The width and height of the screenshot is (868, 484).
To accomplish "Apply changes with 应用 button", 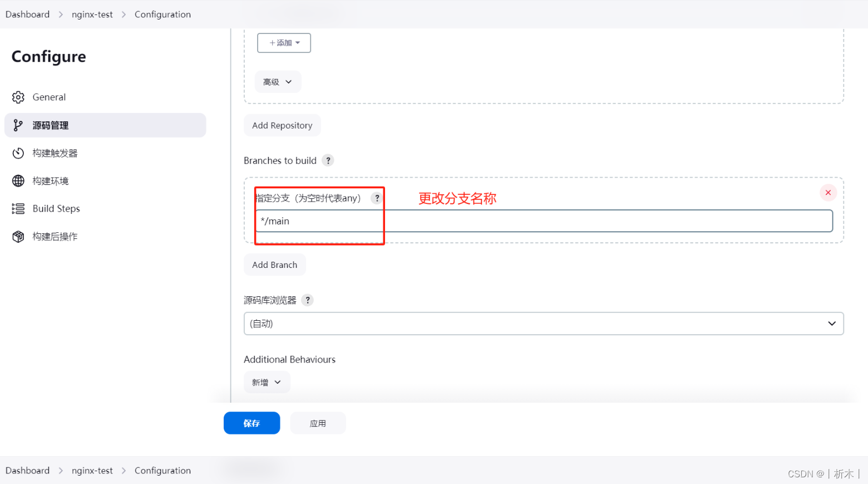I will (318, 423).
